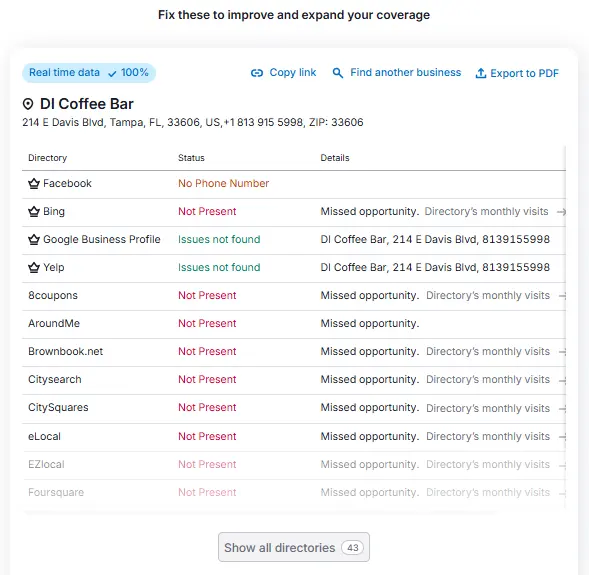
Task: Click the Copy link text
Action: (293, 72)
